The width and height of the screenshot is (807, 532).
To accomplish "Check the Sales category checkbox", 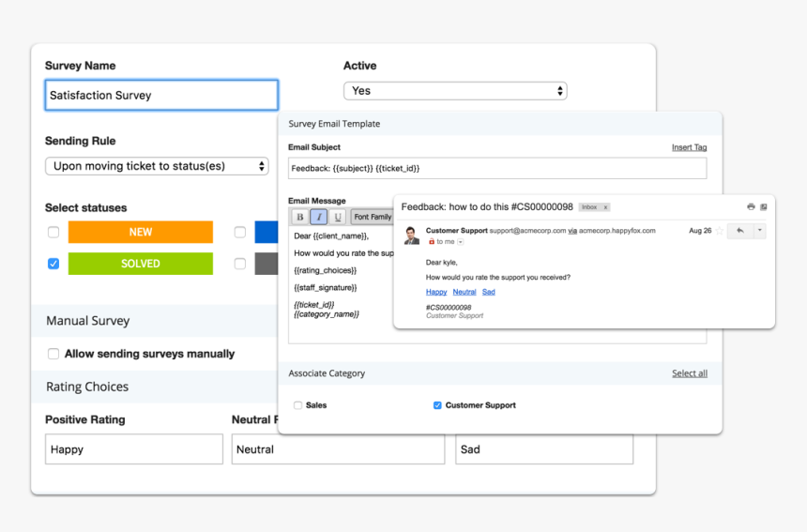I will coord(297,405).
